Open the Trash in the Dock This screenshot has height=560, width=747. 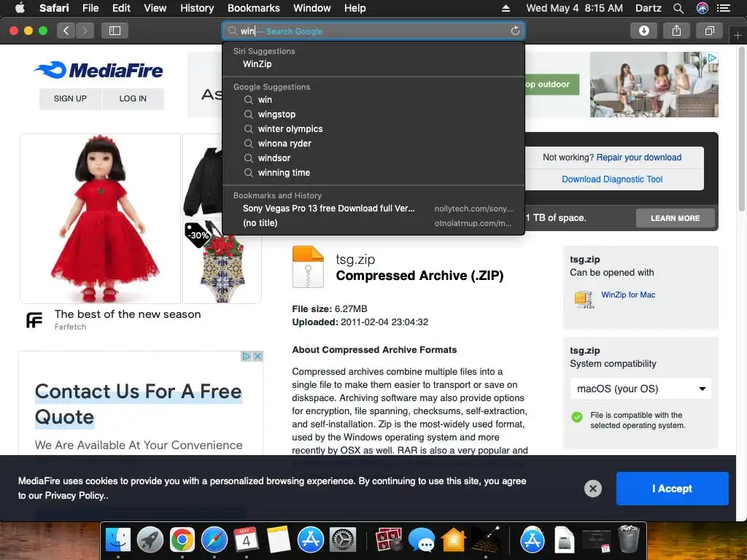(x=628, y=539)
